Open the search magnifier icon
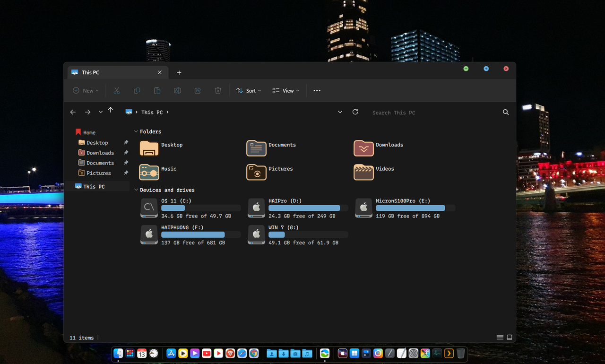The image size is (605, 364). 505,112
